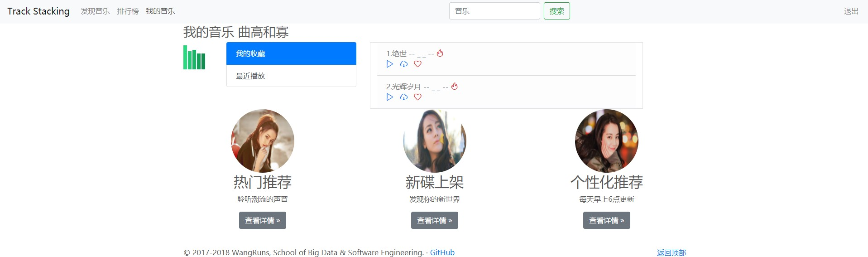
Task: Click the 个性化推荐 heading
Action: [x=607, y=182]
